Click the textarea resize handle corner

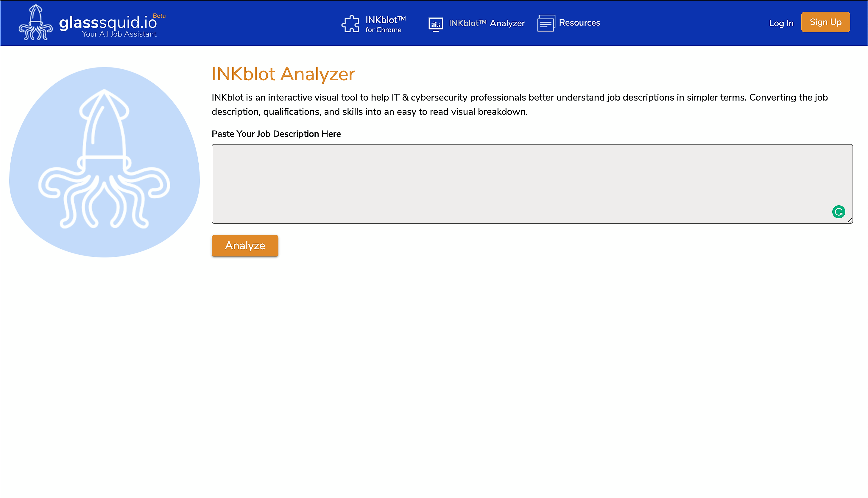[x=850, y=221]
